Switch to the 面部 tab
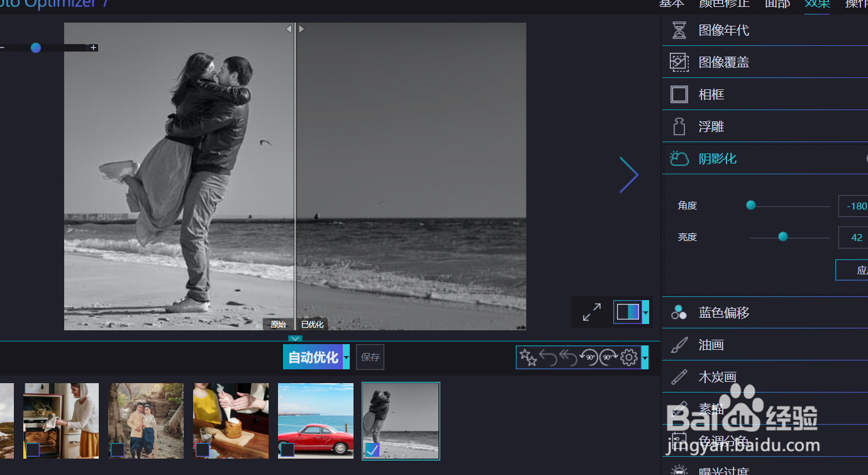This screenshot has width=868, height=475. pyautogui.click(x=777, y=4)
